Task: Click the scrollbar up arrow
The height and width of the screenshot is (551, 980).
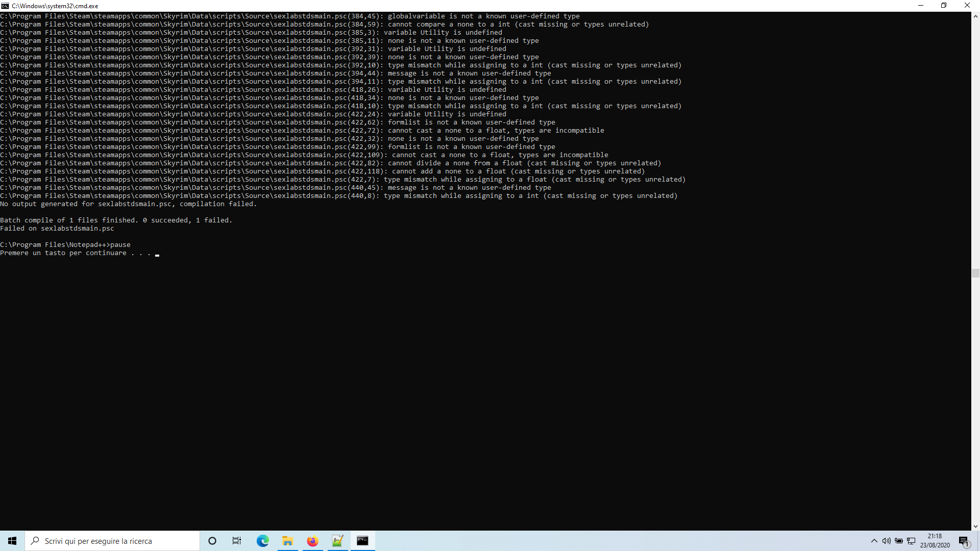Action: (975, 16)
